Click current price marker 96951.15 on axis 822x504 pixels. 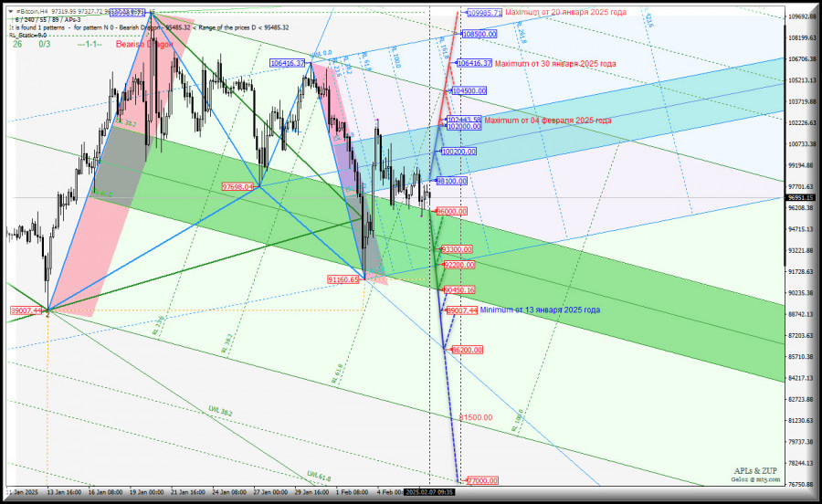pos(800,197)
